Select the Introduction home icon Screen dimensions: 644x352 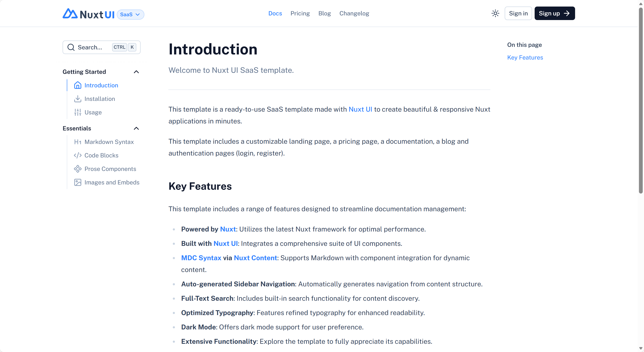(78, 85)
